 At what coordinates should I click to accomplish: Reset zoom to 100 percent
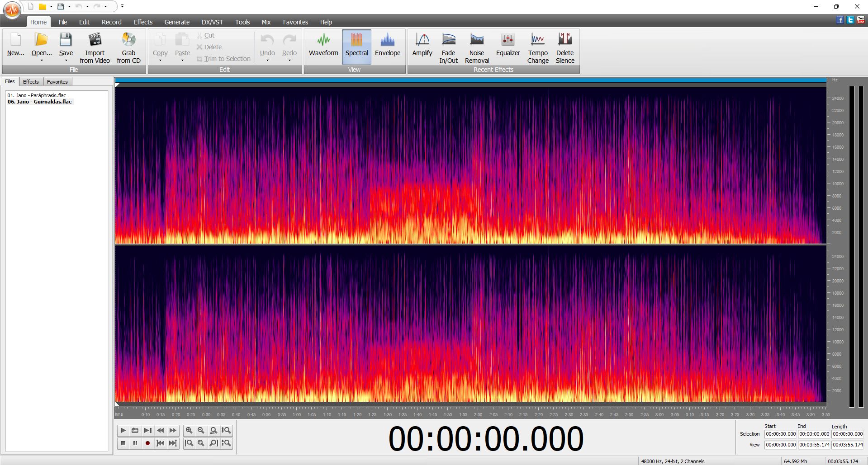213,430
